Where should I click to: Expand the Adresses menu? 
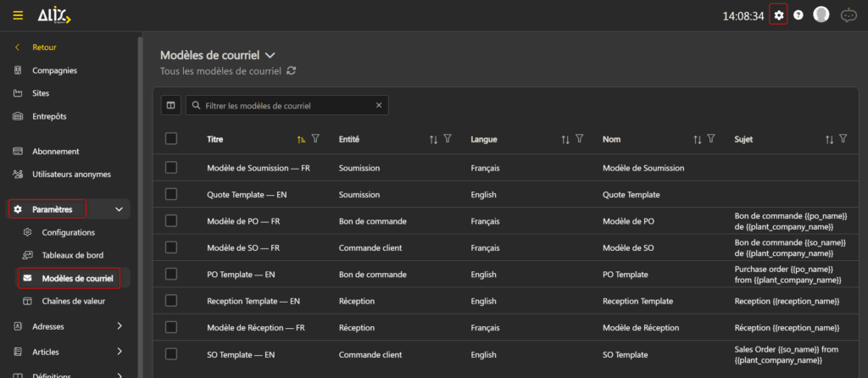119,326
